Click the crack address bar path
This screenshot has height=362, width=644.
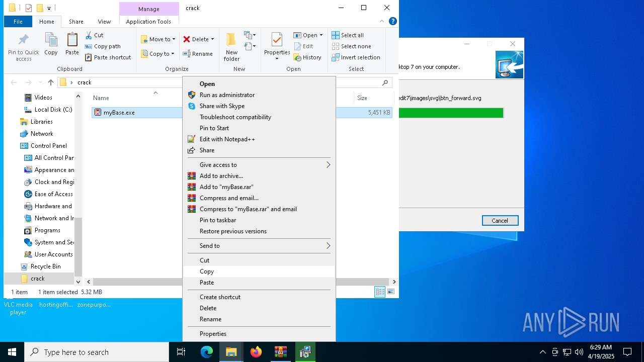(x=84, y=82)
